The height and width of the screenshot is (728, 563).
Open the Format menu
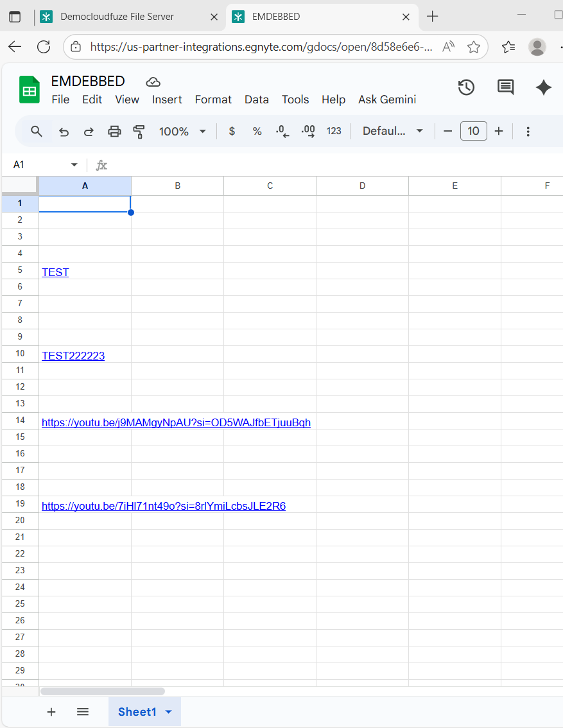(x=212, y=100)
